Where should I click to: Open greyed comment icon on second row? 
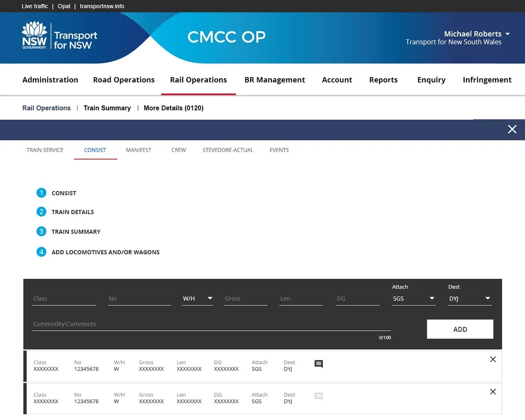(x=319, y=396)
